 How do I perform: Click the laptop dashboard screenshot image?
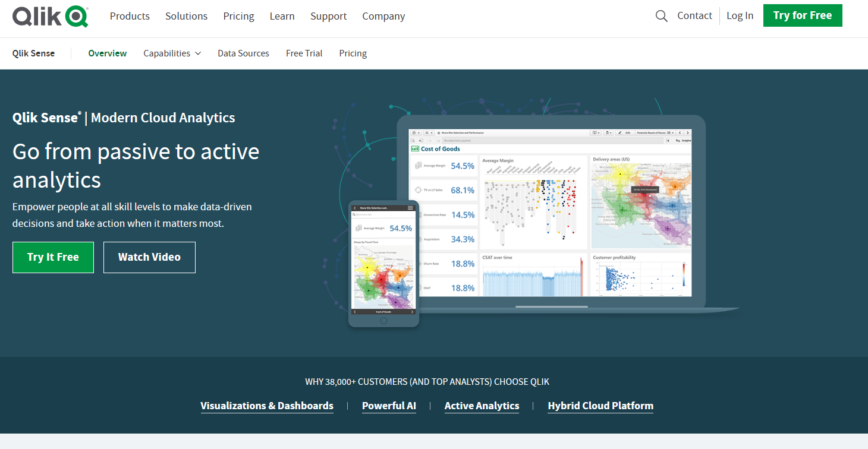pos(551,212)
